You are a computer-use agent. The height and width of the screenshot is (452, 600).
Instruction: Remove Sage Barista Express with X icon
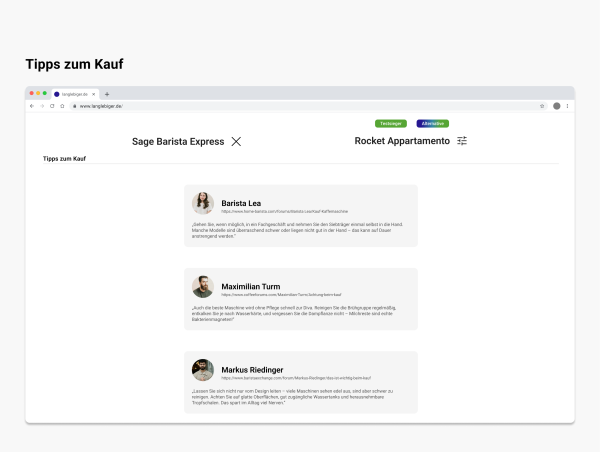(236, 141)
